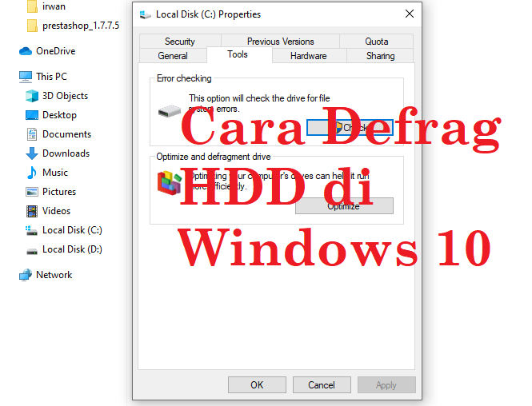Screen dimensions: 532x406
Task: Select OneDrive in the navigation pane
Action: pos(56,51)
